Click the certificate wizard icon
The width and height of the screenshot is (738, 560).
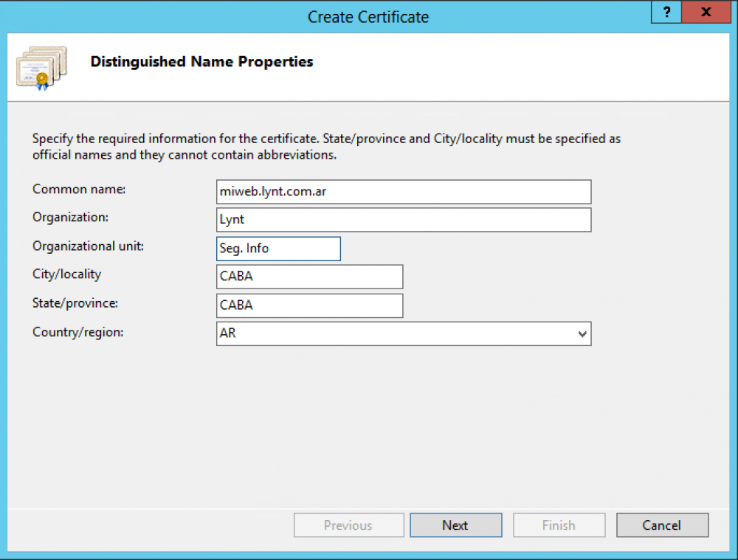(41, 67)
